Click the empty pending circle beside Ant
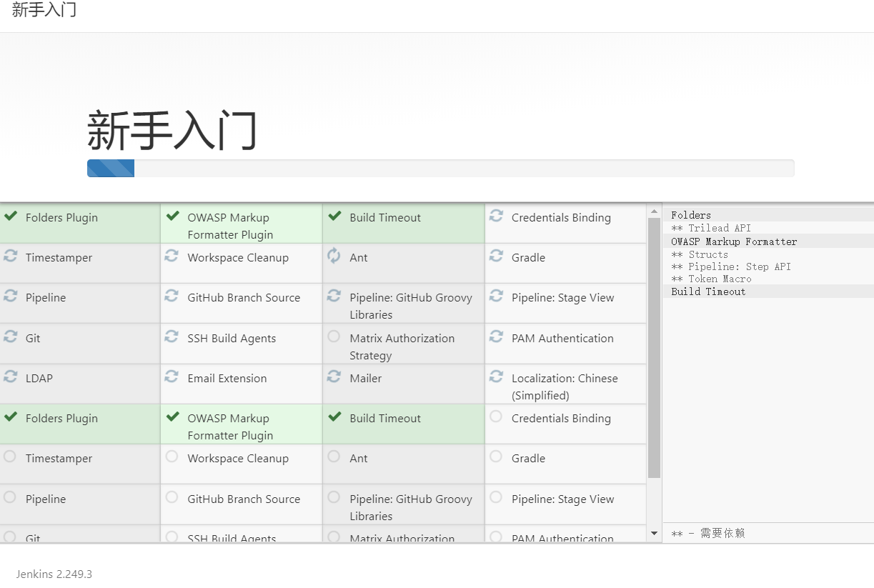Screen dimensions: 874x588 334,457
